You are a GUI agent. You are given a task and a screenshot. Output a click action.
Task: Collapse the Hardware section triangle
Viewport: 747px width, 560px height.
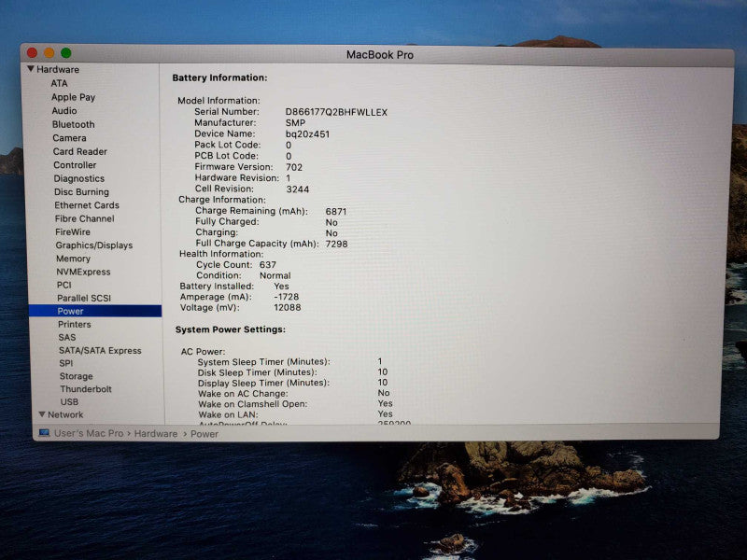pyautogui.click(x=31, y=69)
